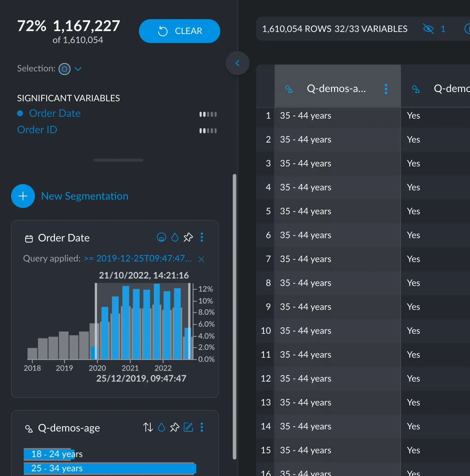This screenshot has height=476, width=470.
Task: Open Q-demos-a... column options menu
Action: pos(386,89)
